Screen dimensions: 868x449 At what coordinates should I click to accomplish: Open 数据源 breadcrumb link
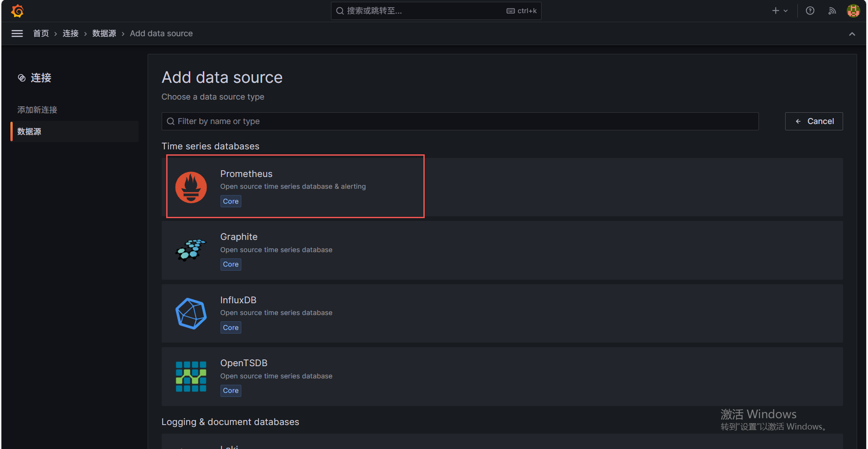(x=104, y=33)
